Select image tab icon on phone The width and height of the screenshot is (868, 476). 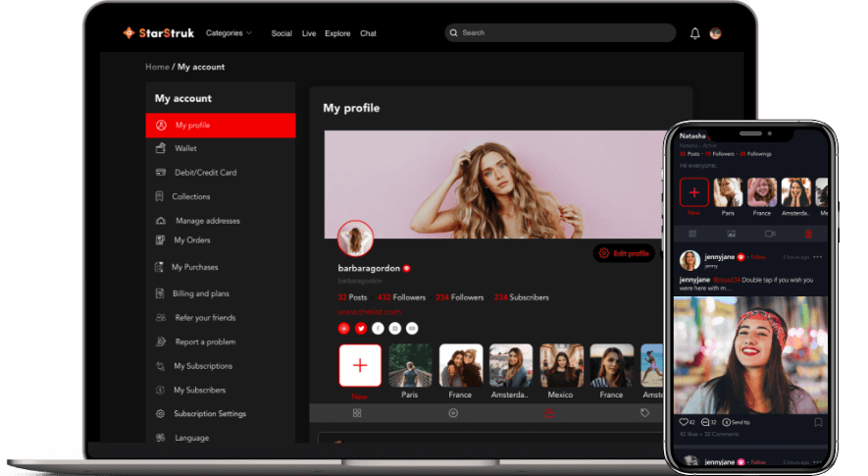(732, 234)
